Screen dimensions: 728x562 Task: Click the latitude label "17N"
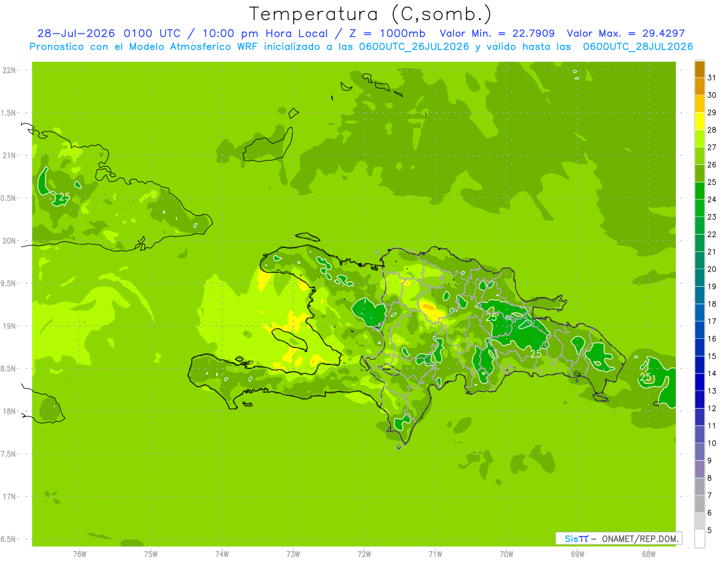(x=10, y=497)
